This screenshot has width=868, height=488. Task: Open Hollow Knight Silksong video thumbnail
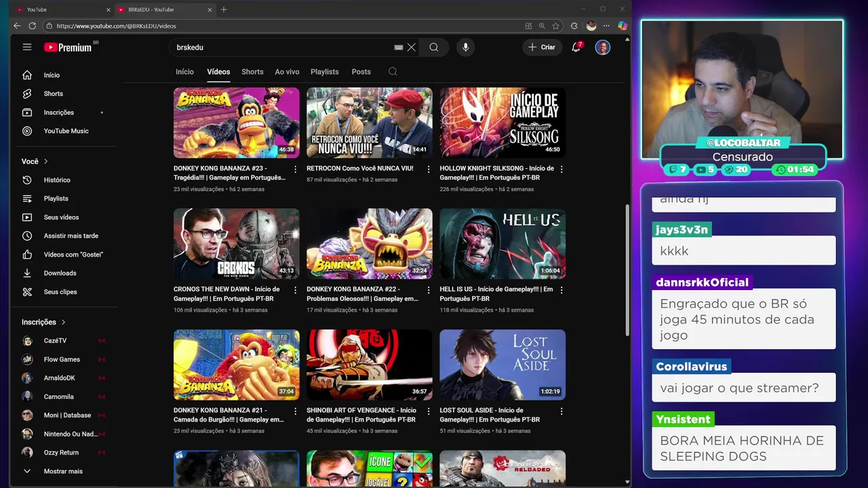point(502,123)
